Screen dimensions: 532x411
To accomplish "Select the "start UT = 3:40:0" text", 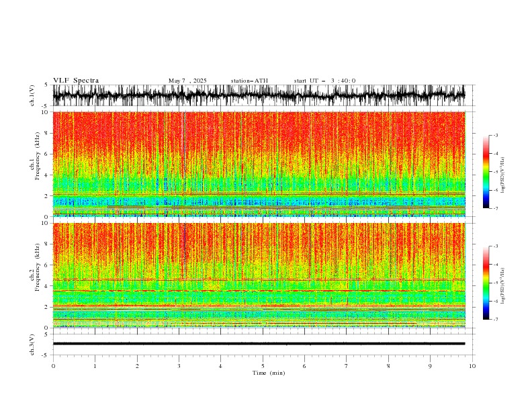I will [324, 81].
